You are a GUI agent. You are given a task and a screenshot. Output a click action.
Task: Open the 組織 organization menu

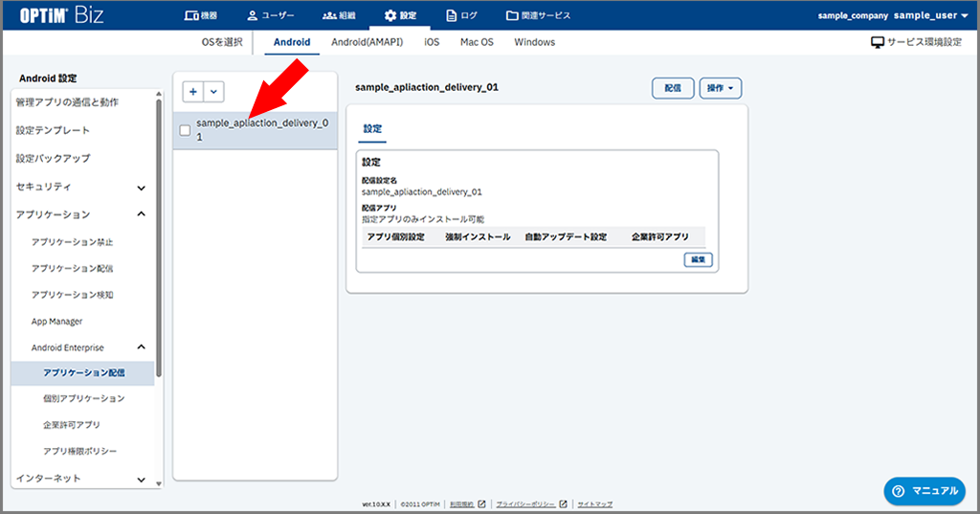[339, 15]
